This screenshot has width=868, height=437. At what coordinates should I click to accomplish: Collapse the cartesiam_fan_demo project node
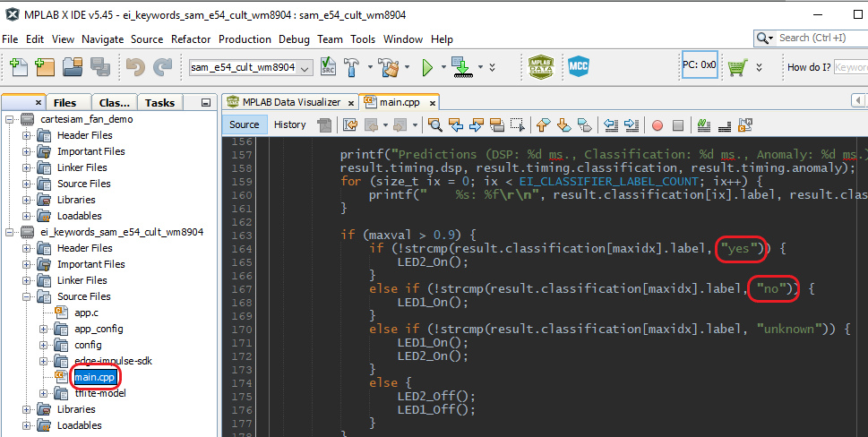[10, 119]
